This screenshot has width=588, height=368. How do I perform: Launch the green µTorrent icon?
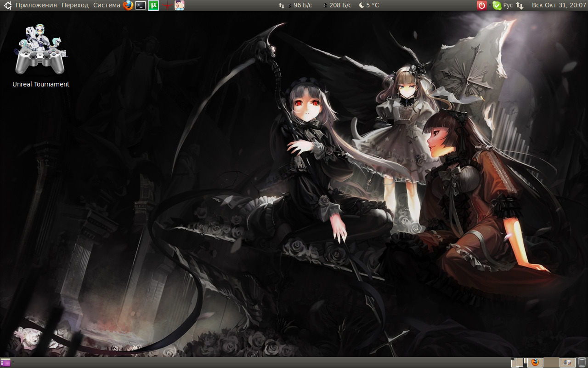click(x=153, y=6)
